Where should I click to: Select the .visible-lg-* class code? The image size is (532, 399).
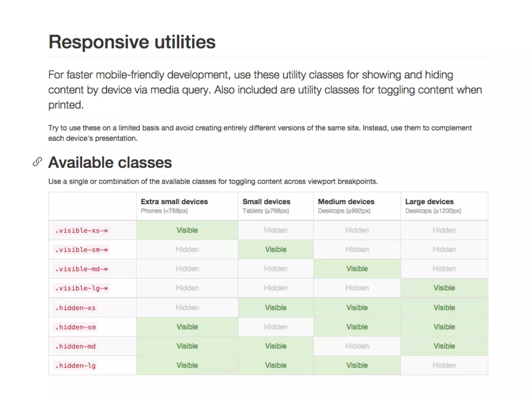pyautogui.click(x=82, y=288)
